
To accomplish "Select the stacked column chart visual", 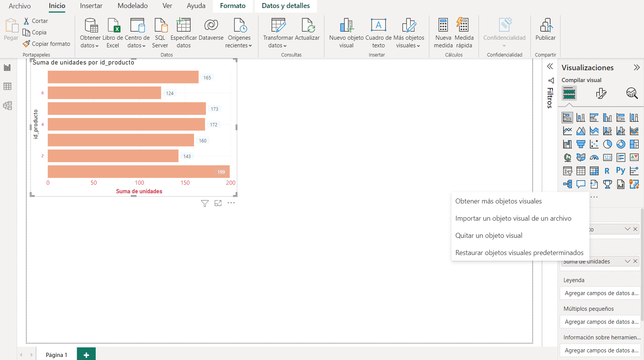I will [581, 118].
